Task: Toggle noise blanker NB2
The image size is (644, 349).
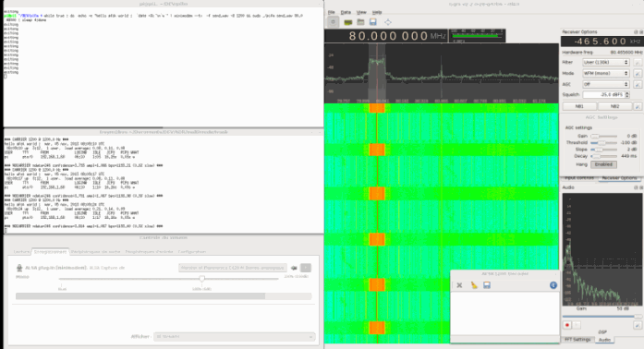Action: (614, 106)
